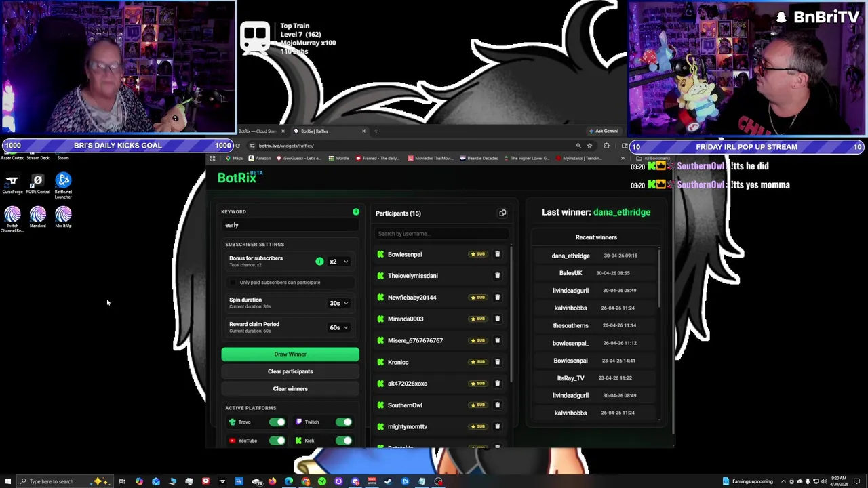Open the subscriber bonus x2 dropdown

point(339,262)
